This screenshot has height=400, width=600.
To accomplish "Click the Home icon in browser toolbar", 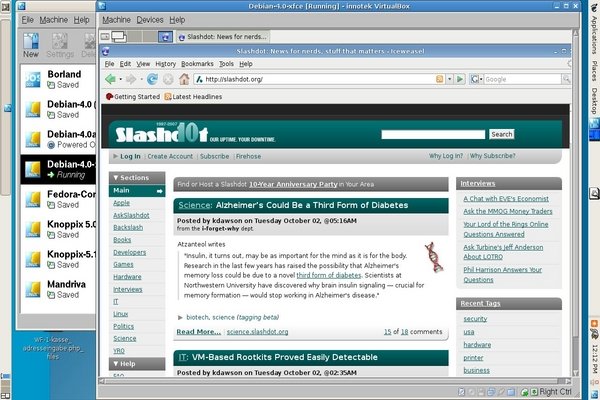I will coord(183,79).
